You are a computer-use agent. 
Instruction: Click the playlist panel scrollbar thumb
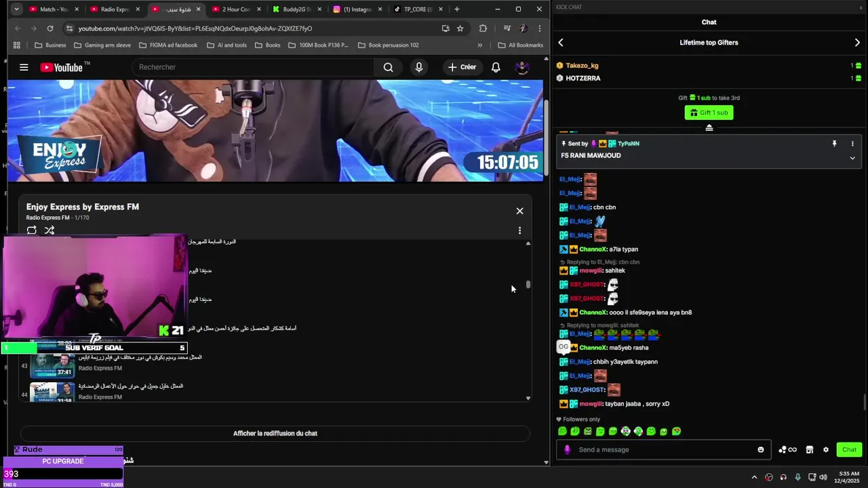tap(528, 285)
